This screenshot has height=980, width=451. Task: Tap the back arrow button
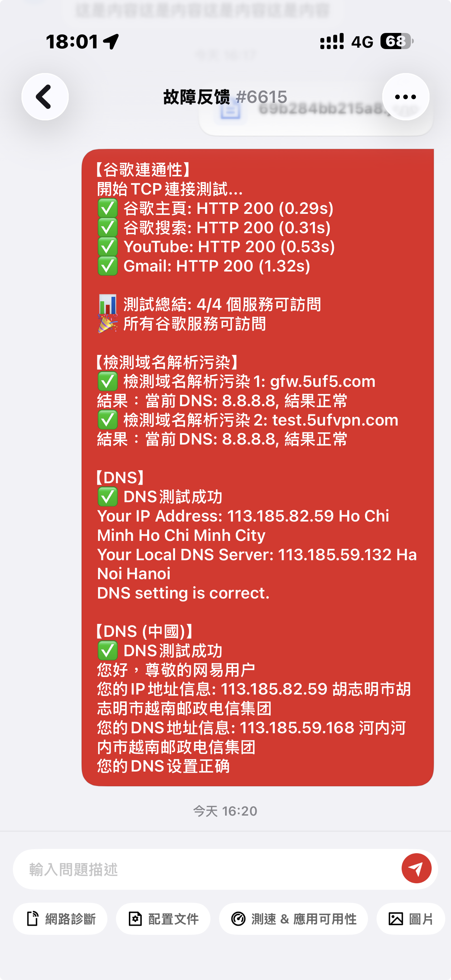click(45, 97)
